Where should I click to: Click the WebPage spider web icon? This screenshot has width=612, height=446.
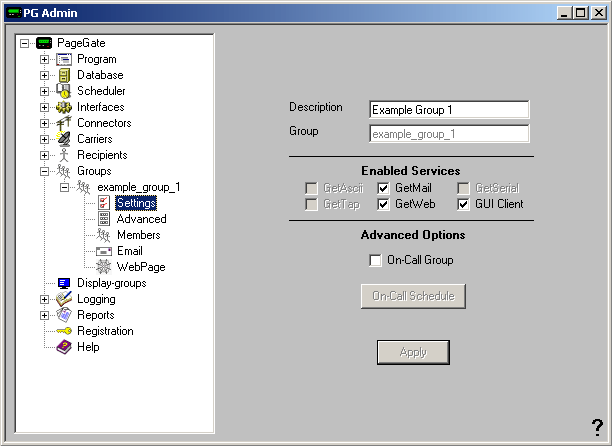pos(104,267)
